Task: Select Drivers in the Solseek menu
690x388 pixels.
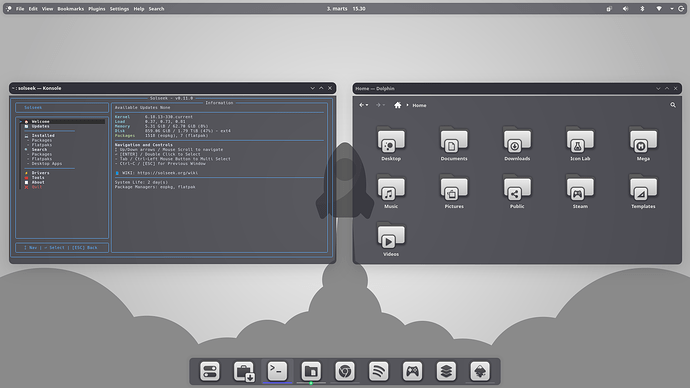Action: coord(40,173)
